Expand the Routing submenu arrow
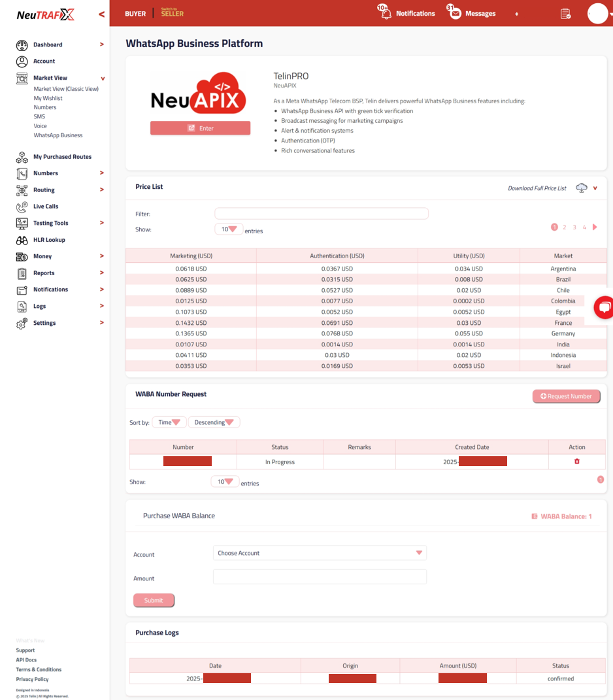Viewport: 613px width, 700px height. [102, 190]
